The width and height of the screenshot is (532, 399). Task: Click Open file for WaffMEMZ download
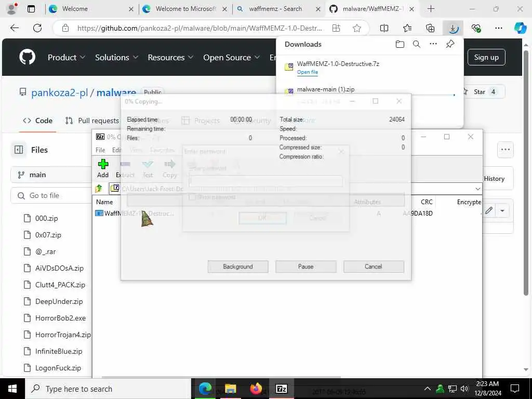pos(308,72)
